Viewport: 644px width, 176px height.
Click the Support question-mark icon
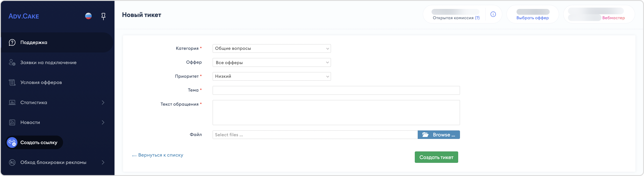[x=12, y=42]
